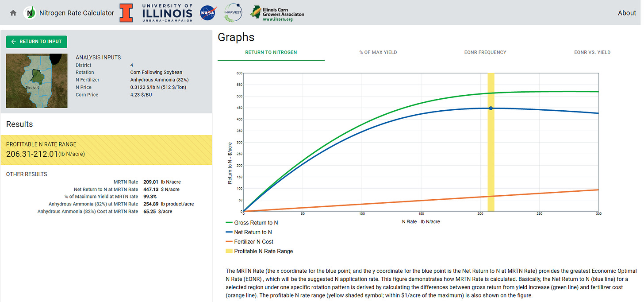Screen dimensions: 644x302
Task: Open the EONR vs. Yield tab
Action: tap(592, 52)
